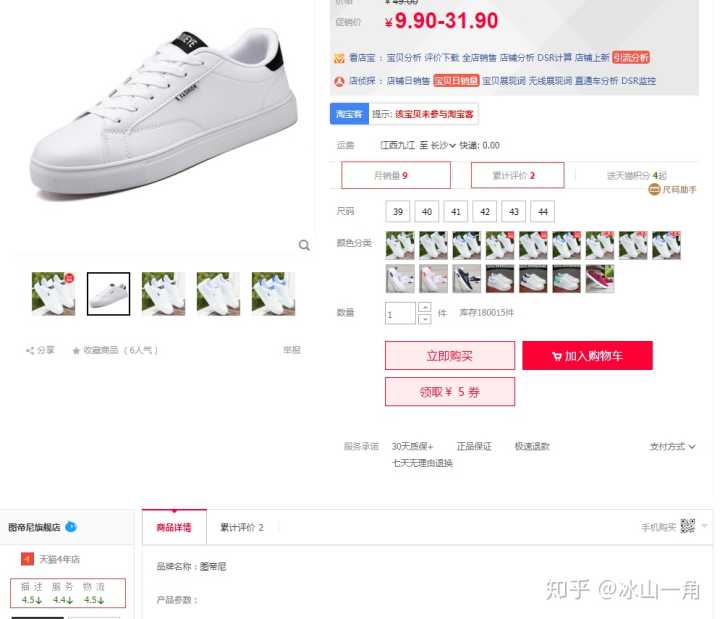720x619 pixels.
Task: Click the blue badge beside store name
Action: tap(71, 527)
